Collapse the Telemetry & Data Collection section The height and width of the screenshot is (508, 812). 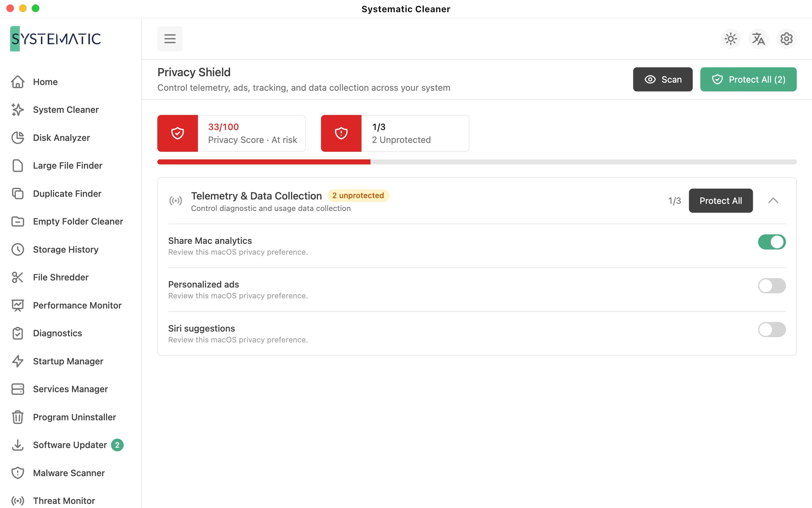pos(773,200)
